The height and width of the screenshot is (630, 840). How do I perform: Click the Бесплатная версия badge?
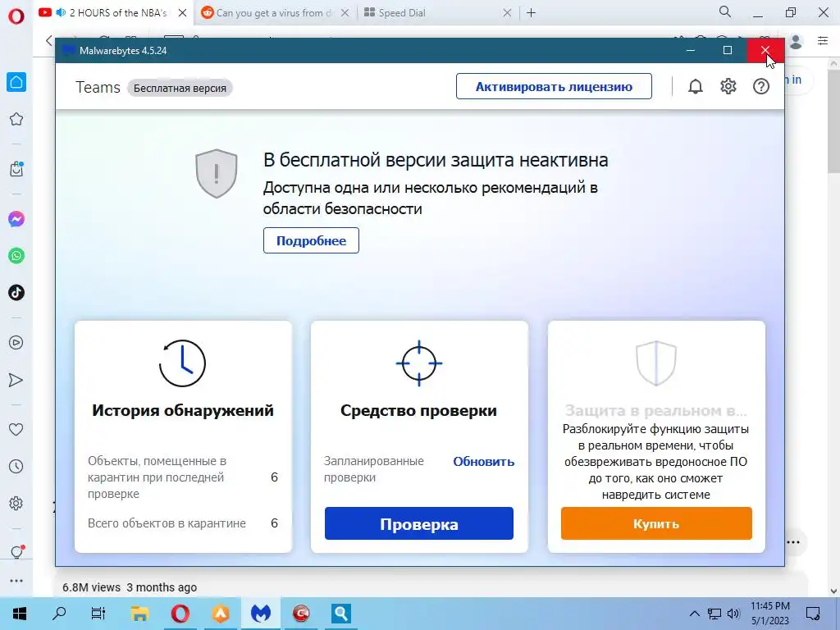(x=180, y=88)
